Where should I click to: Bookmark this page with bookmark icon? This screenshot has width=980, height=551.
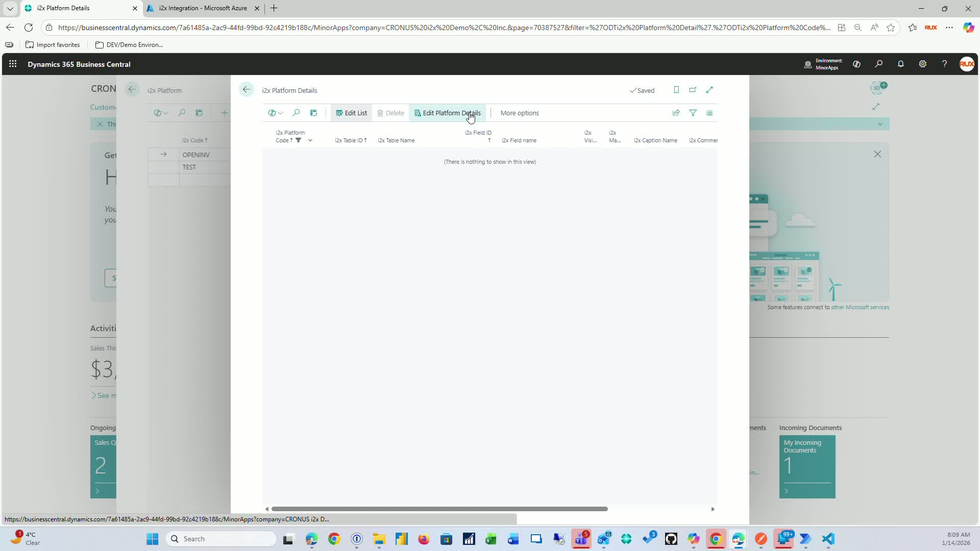click(676, 90)
